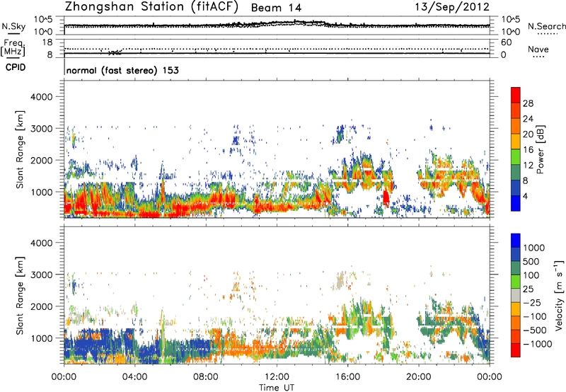Click the date "13/Sep/2012"

point(452,6)
